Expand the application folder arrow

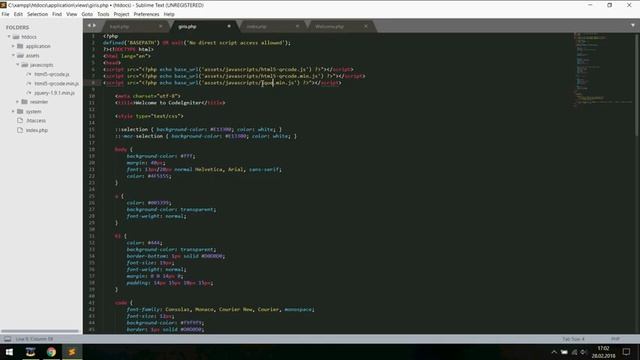point(13,46)
